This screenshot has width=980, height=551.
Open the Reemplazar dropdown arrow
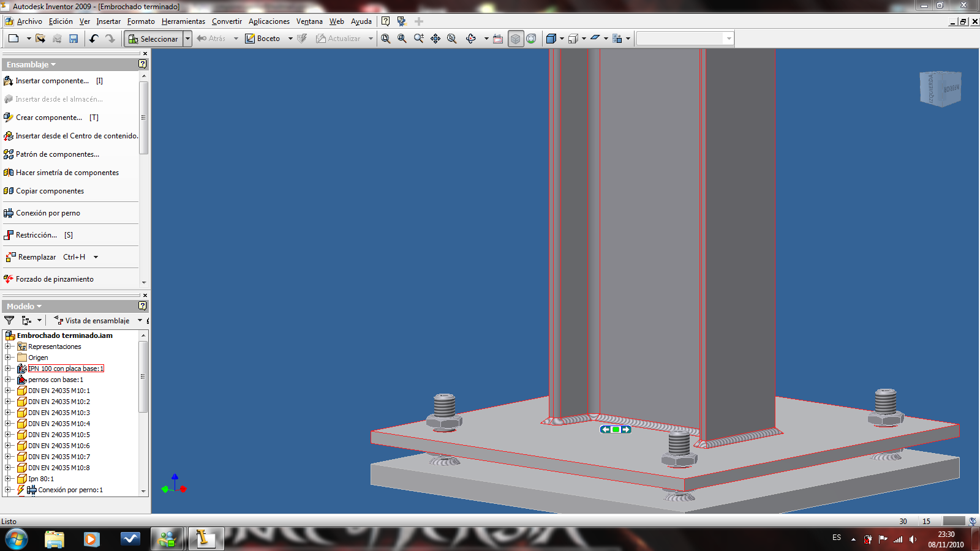(x=96, y=257)
